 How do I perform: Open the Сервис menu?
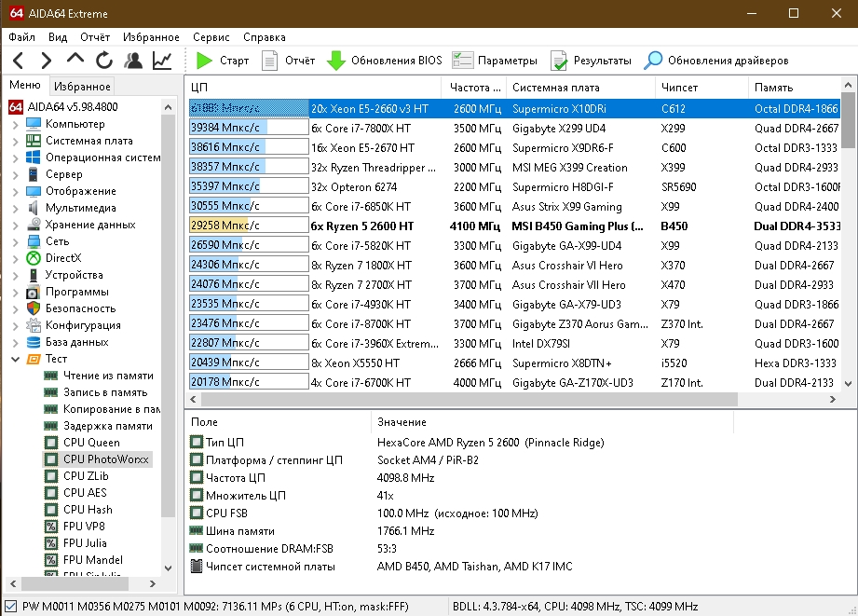click(x=211, y=37)
